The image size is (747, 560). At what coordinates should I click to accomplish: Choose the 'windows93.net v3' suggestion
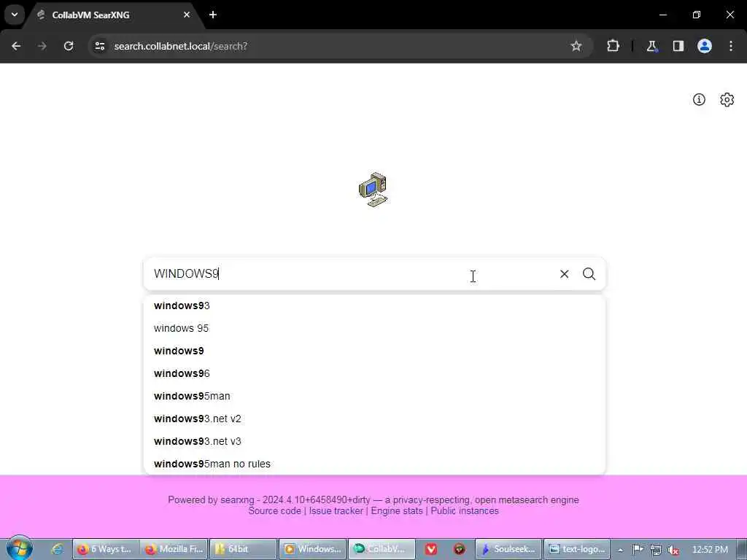point(374,441)
